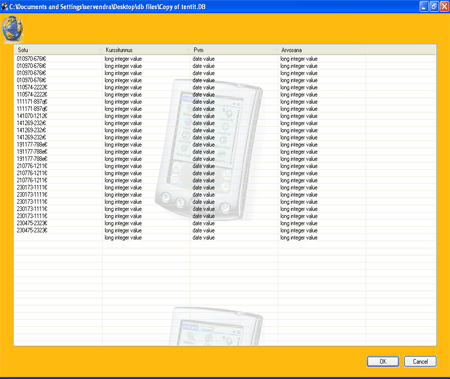Click the title bar application icon
The width and height of the screenshot is (450, 379).
tap(4, 6)
